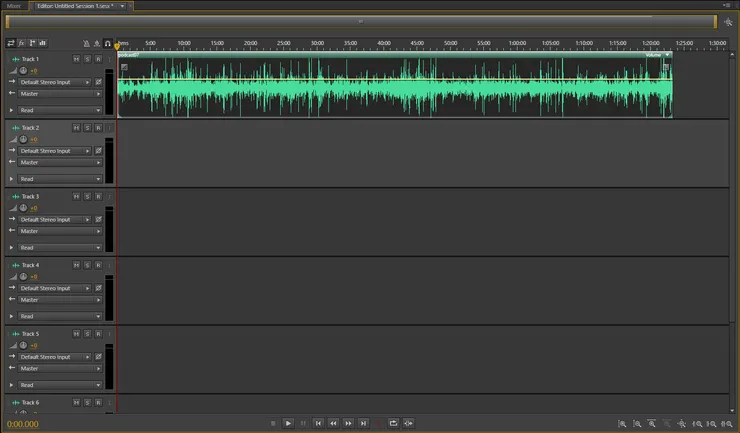Toggle Skip Selection button
Viewport: 740px width, 433px height.
click(409, 424)
